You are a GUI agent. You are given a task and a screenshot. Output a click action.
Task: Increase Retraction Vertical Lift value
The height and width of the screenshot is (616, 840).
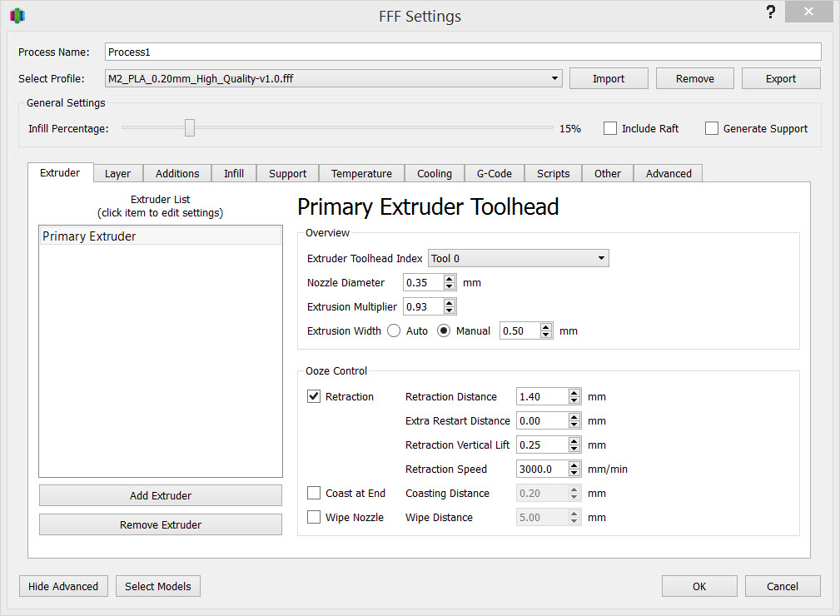pyautogui.click(x=574, y=441)
